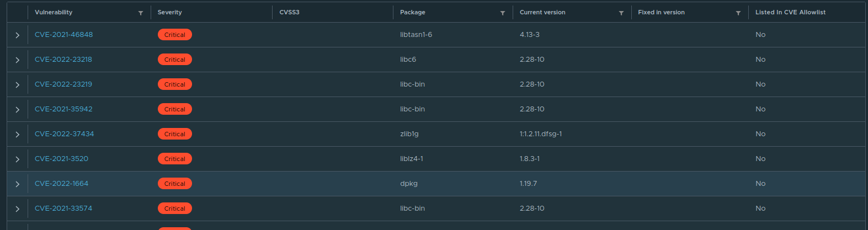Show details for CVE-2022-37434 row

point(18,135)
